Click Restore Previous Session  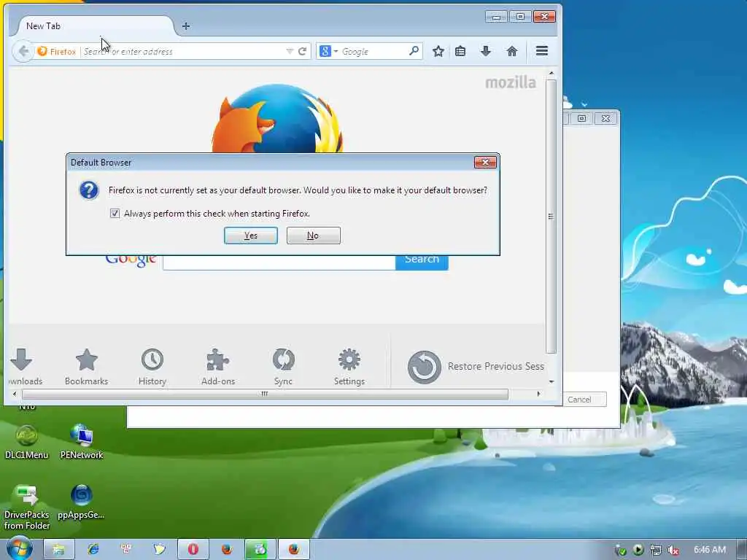(476, 367)
